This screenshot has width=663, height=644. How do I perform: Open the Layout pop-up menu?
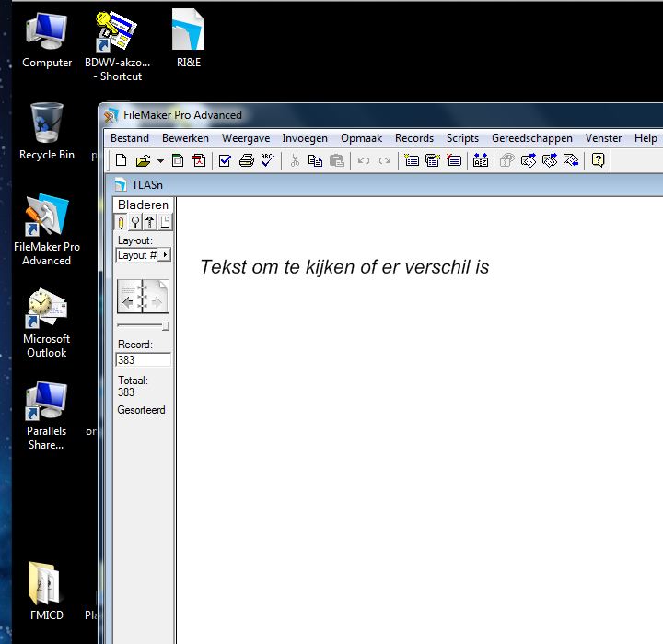144,255
